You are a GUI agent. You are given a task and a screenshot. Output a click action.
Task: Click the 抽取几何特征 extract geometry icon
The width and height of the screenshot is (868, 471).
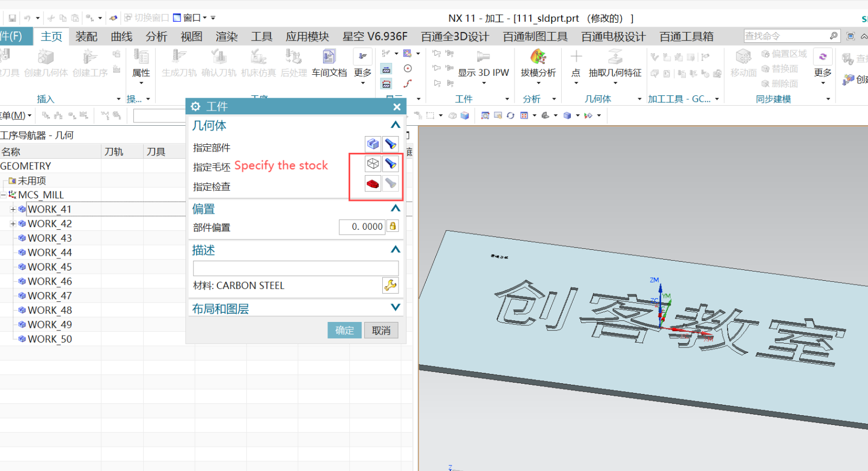coord(615,56)
